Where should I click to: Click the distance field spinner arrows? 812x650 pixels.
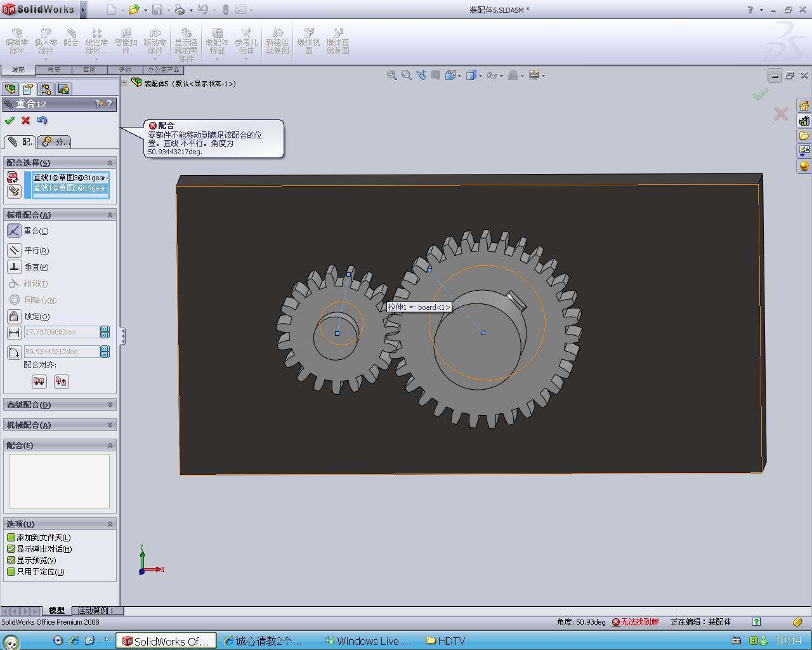[x=105, y=332]
